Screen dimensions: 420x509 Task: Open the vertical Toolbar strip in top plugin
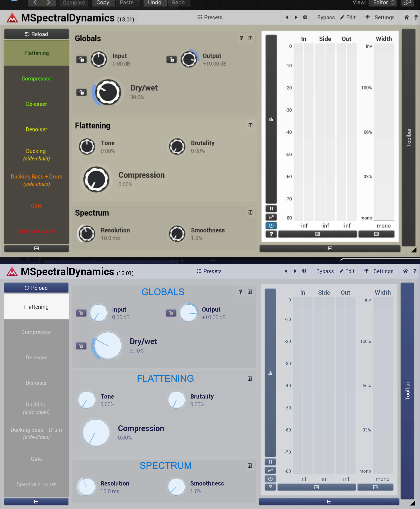tap(409, 137)
